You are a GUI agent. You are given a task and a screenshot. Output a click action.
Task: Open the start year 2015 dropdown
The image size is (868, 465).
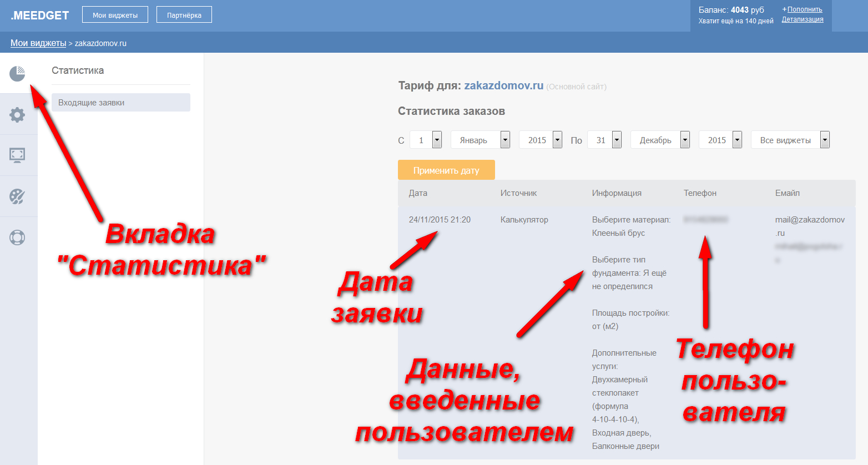541,140
